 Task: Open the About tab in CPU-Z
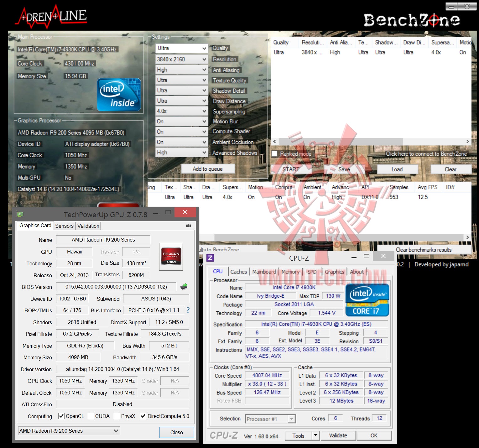(357, 272)
